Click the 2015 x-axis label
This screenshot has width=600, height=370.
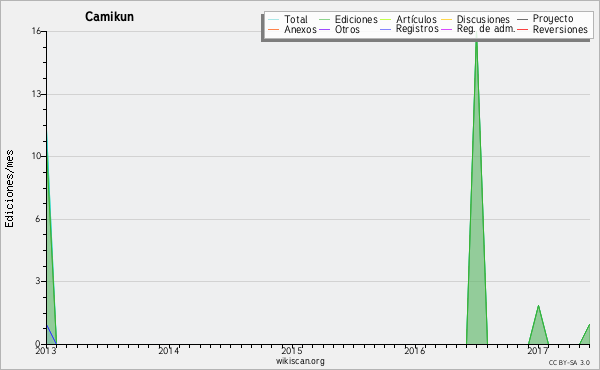pos(292,351)
